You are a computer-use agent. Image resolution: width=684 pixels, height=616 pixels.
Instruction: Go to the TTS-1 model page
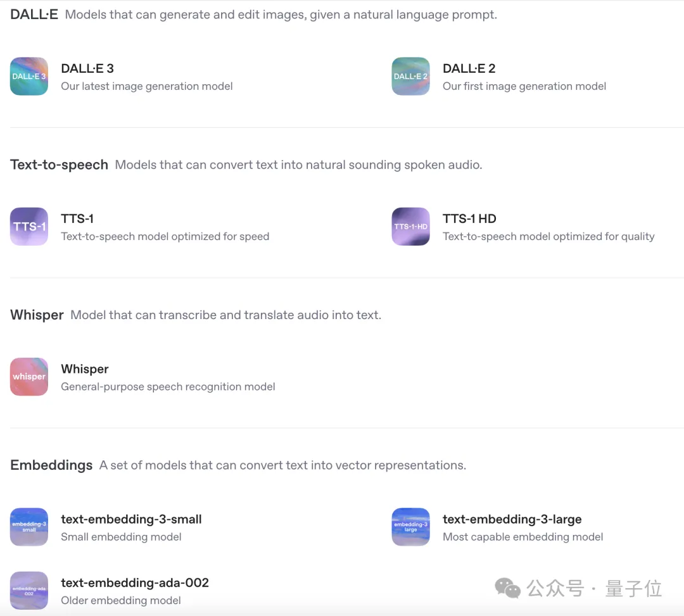(77, 218)
